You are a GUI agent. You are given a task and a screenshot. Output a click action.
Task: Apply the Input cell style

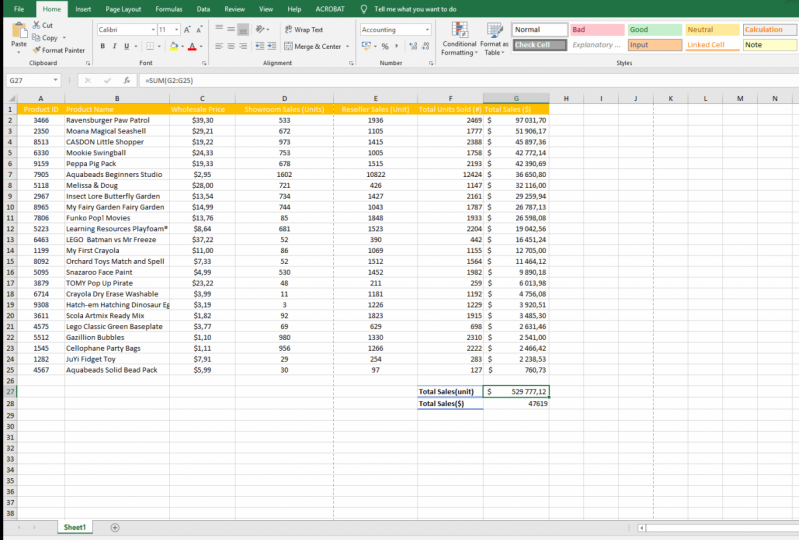tap(655, 45)
